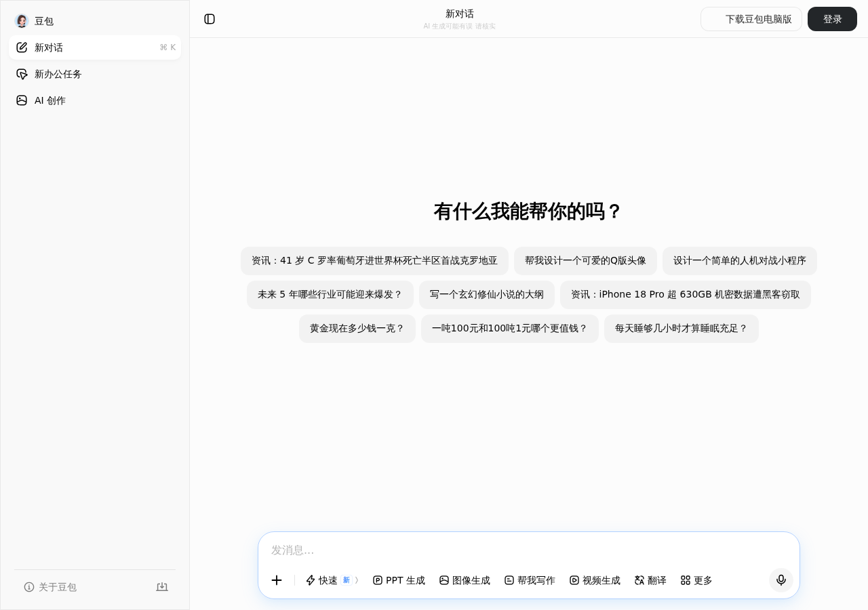The height and width of the screenshot is (610, 868).
Task: Choose 每天睡够几小时才算睡眠充足 suggestion
Action: 682,329
